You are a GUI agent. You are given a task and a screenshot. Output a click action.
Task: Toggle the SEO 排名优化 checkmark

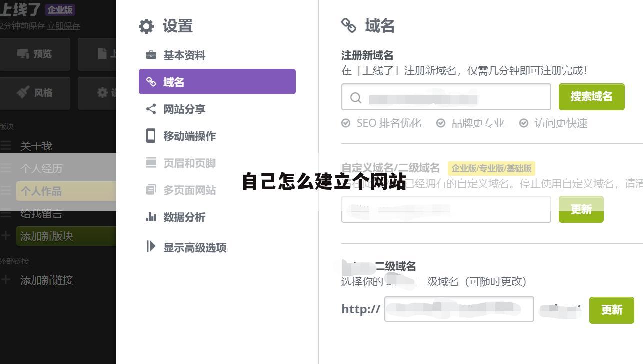345,123
